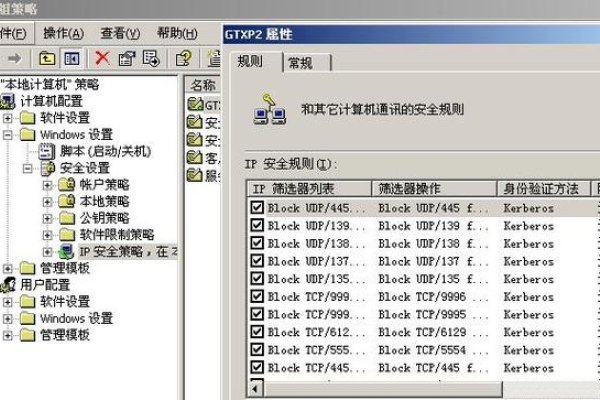Click the IP 安全策略 node icon

(66, 251)
